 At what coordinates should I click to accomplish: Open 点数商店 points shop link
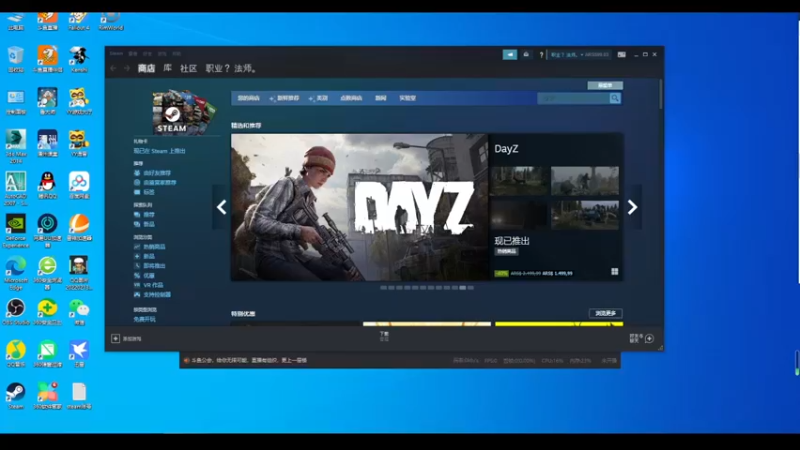[x=351, y=98]
